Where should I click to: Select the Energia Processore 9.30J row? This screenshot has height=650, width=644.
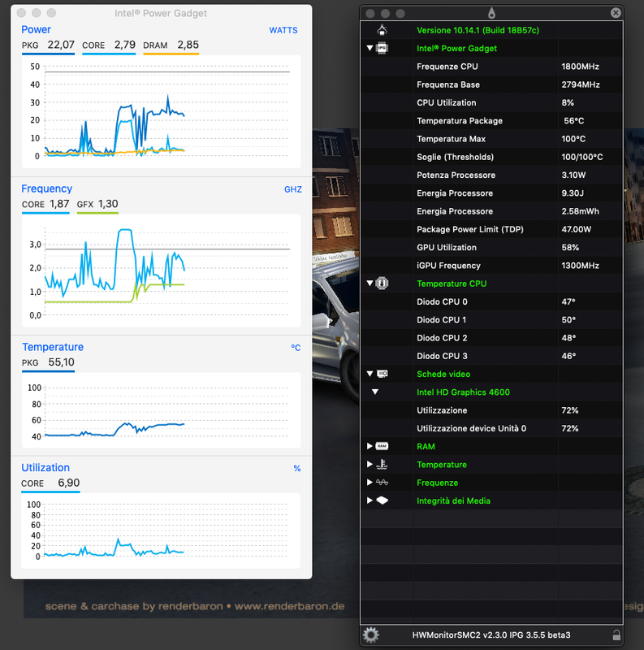pyautogui.click(x=491, y=193)
